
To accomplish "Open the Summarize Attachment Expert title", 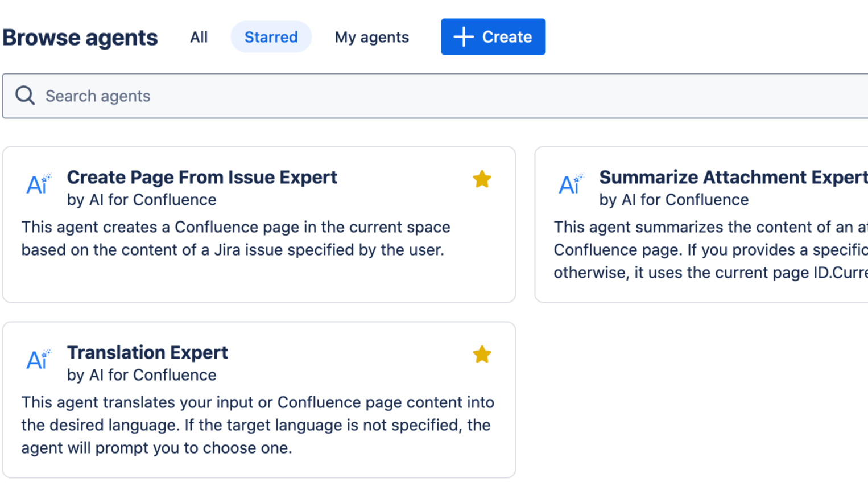I will [733, 177].
